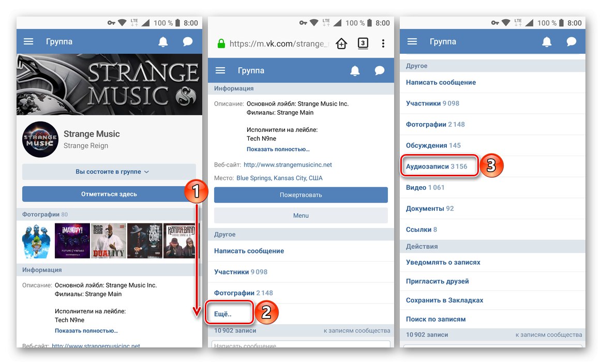The image size is (602, 364).
Task: Expand description via 'Показать полностью…' in middle screen
Action: pos(278,149)
